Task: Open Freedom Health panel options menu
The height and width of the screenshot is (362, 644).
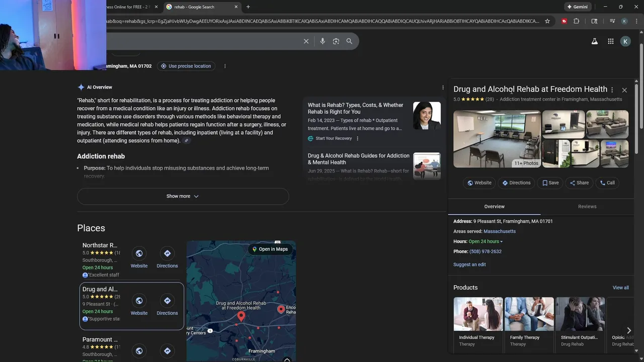Action: 612,89
